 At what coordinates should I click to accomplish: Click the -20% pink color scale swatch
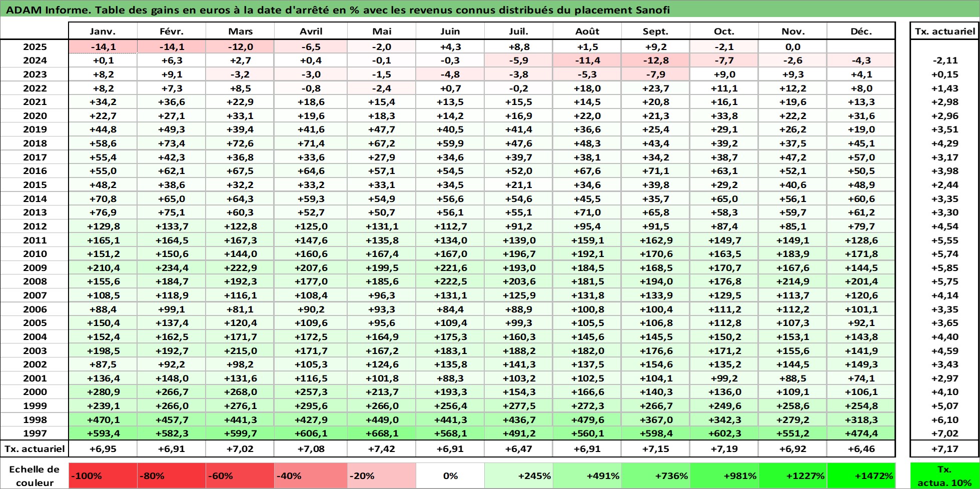tap(382, 475)
